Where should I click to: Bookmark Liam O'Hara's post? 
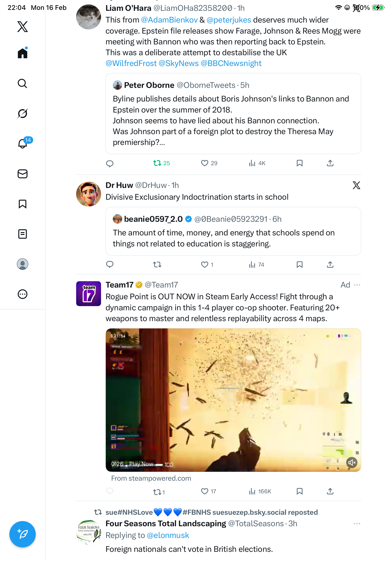[299, 163]
